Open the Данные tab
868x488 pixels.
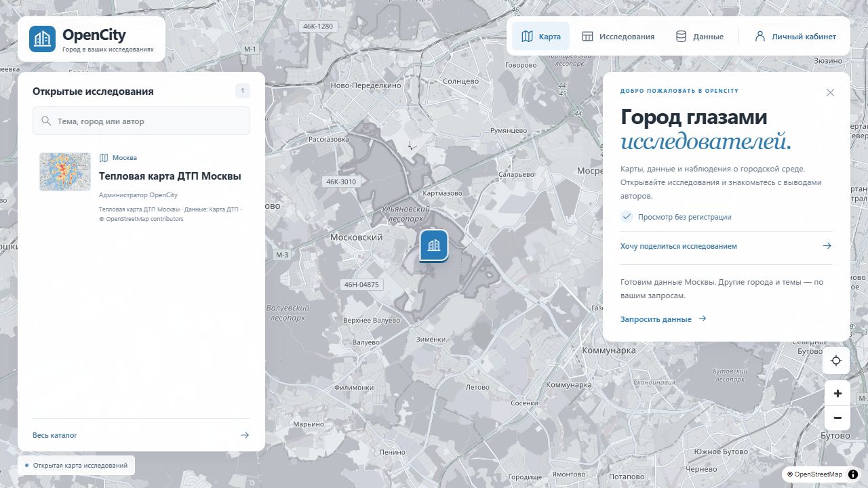tap(699, 37)
